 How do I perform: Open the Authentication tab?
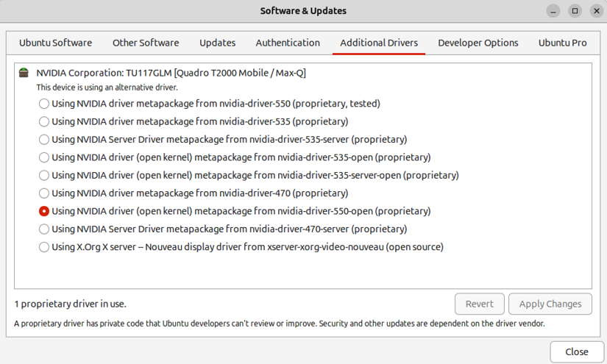click(x=288, y=43)
